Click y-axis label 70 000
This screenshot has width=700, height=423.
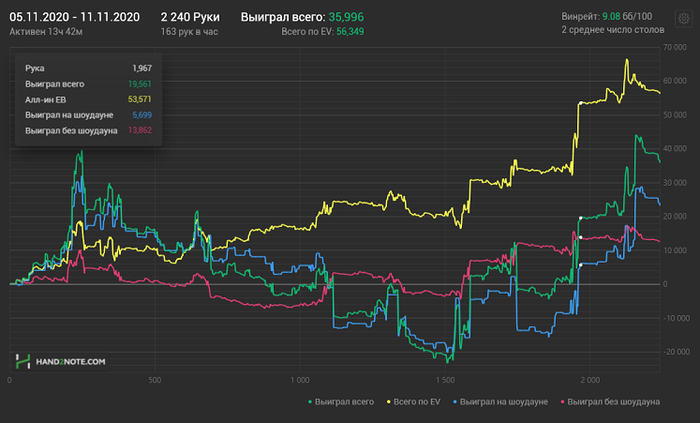tap(675, 47)
